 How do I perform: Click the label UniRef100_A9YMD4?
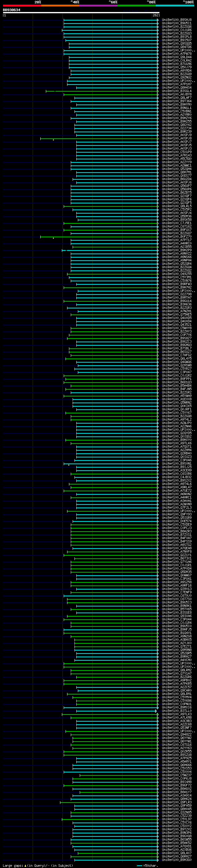pos(177,71)
